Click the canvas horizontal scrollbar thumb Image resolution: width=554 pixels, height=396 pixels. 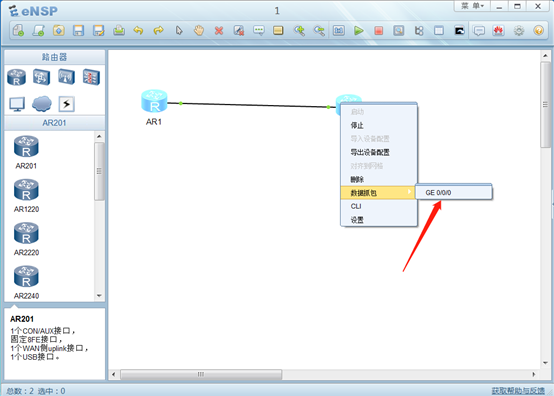pos(201,374)
